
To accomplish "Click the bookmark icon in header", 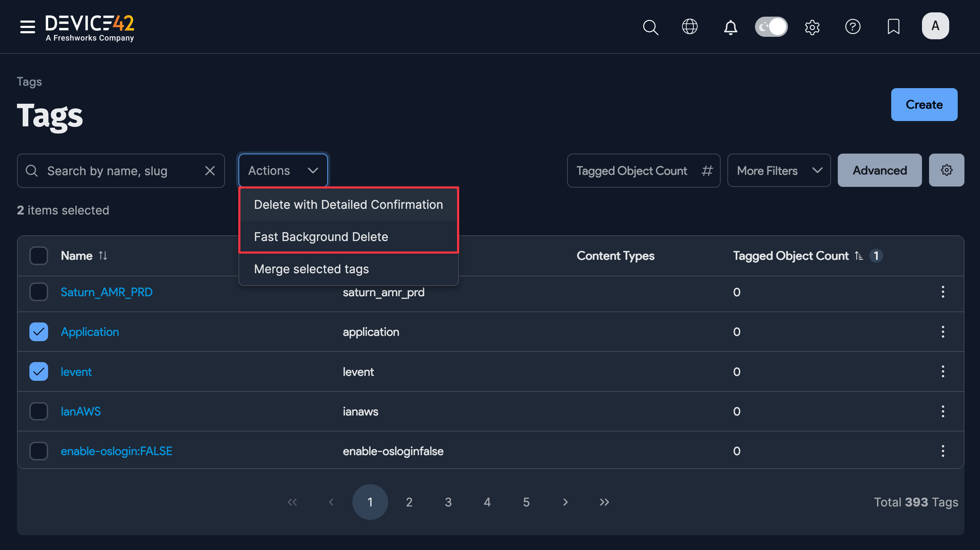I will pyautogui.click(x=893, y=27).
